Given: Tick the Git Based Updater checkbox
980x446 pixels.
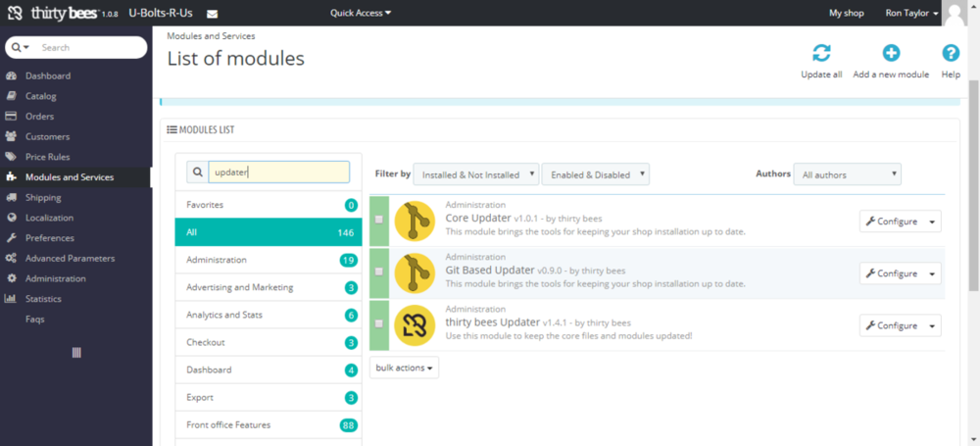Looking at the screenshot, I should (x=379, y=272).
